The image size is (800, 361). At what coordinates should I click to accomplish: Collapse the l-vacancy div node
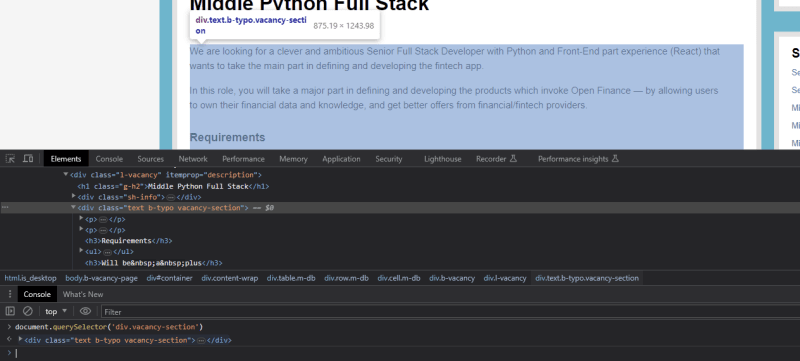pyautogui.click(x=65, y=174)
